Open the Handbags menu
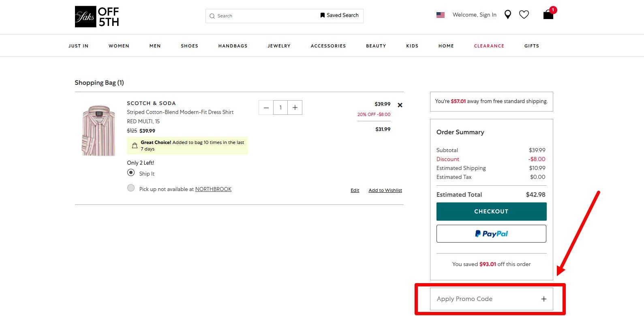Viewport: 644px width, 316px height. (x=233, y=46)
